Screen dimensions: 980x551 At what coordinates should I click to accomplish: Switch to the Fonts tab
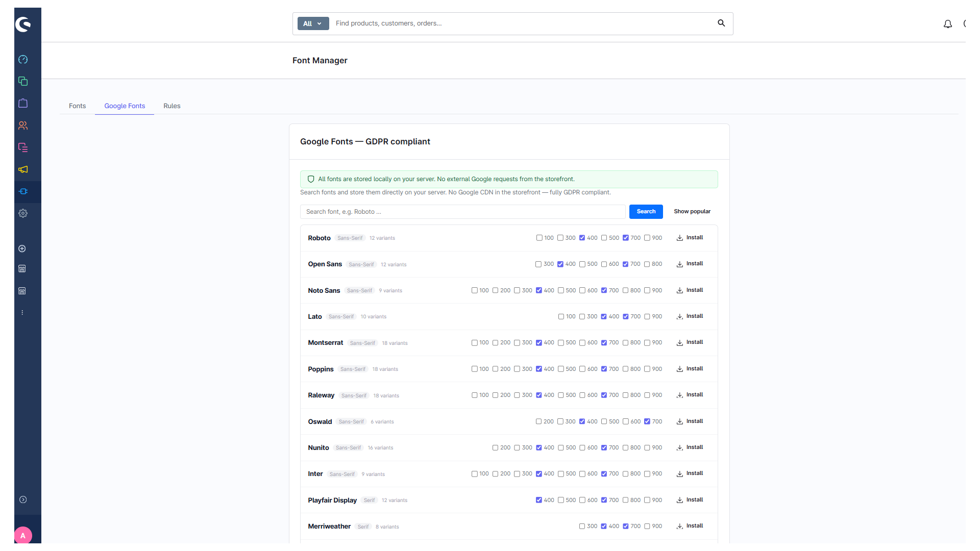[78, 106]
